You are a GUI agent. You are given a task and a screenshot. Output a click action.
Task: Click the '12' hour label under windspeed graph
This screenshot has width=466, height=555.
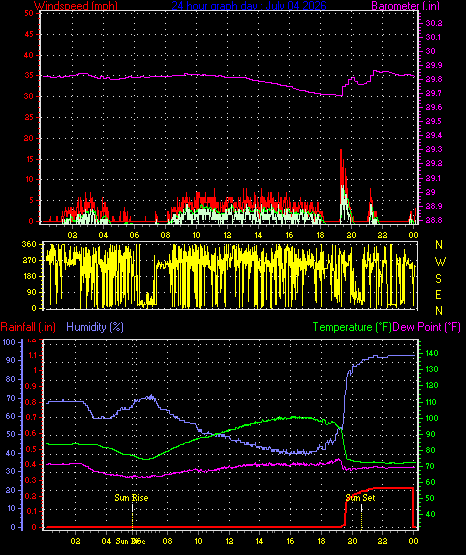[227, 235]
